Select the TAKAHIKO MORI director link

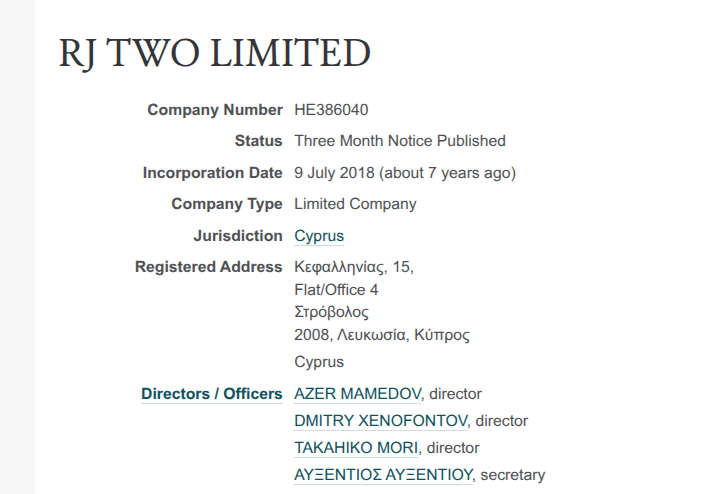pos(356,448)
